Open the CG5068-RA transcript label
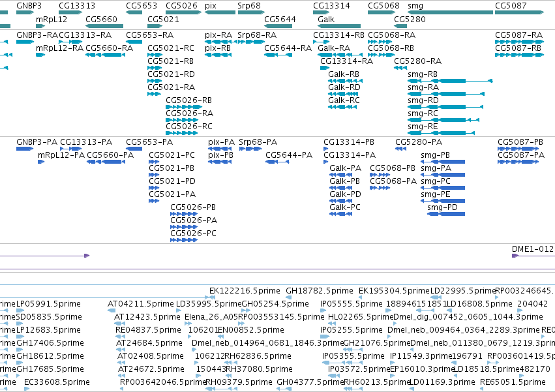 [391, 35]
